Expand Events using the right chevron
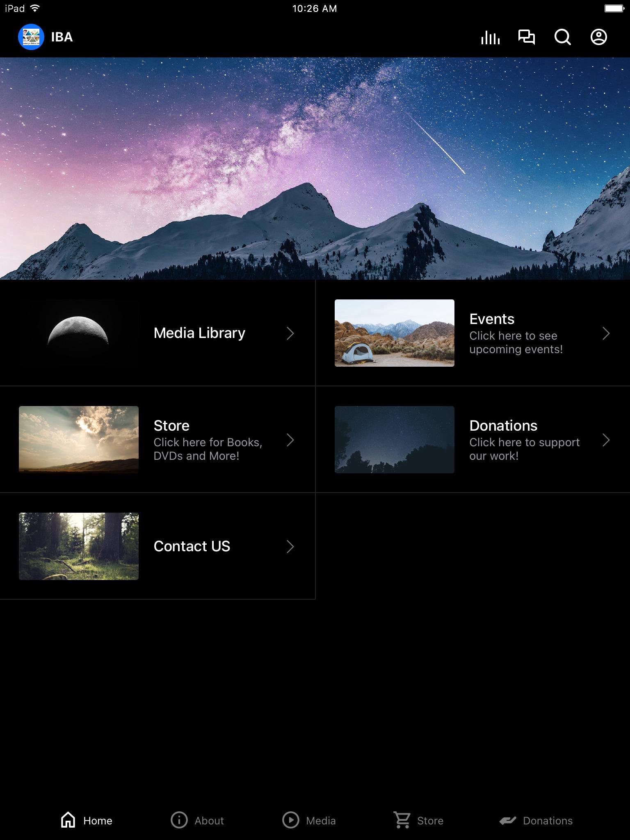The width and height of the screenshot is (630, 840). pos(606,333)
